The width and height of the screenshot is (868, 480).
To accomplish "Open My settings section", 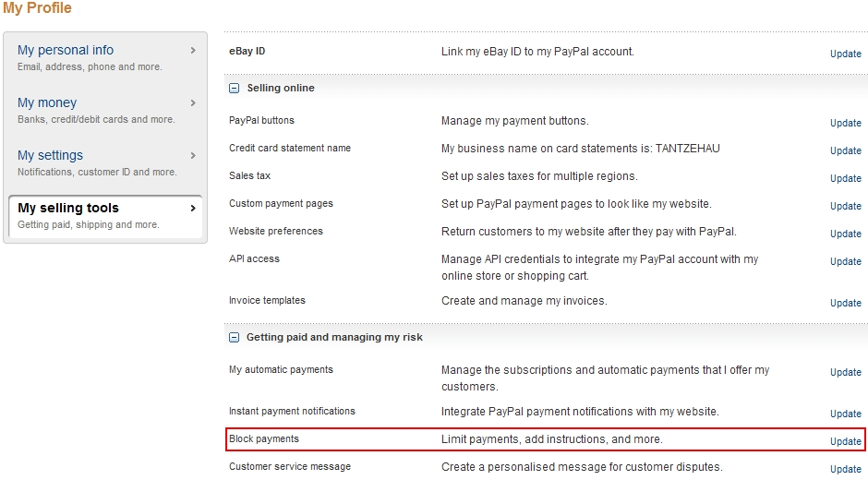I will click(x=51, y=155).
